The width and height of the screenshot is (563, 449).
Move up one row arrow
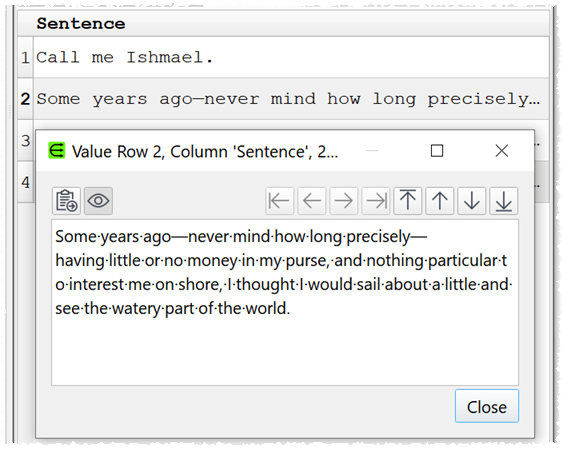(439, 201)
